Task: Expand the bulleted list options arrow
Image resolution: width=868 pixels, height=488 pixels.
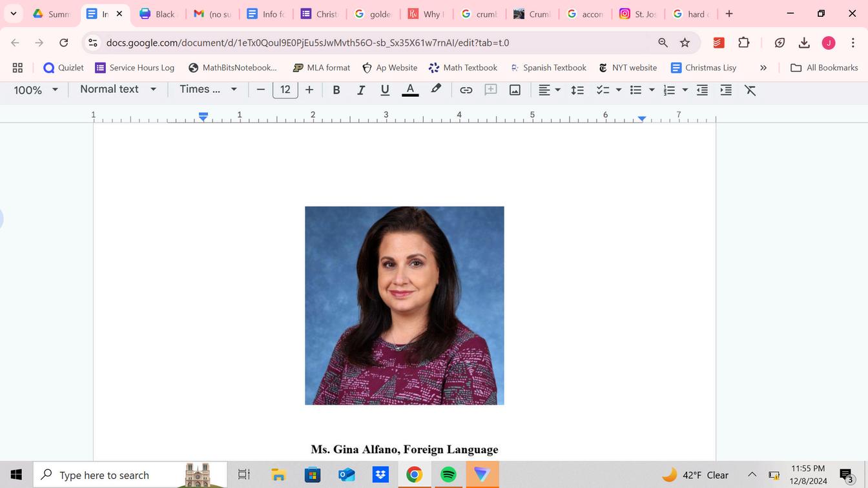Action: pyautogui.click(x=652, y=90)
